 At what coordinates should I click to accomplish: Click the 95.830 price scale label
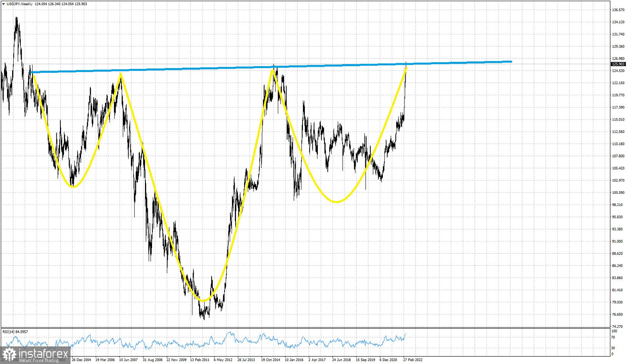(617, 217)
